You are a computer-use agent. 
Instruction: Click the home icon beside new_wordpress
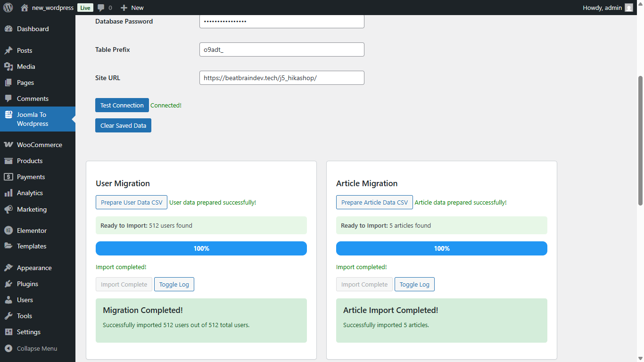tap(25, 8)
